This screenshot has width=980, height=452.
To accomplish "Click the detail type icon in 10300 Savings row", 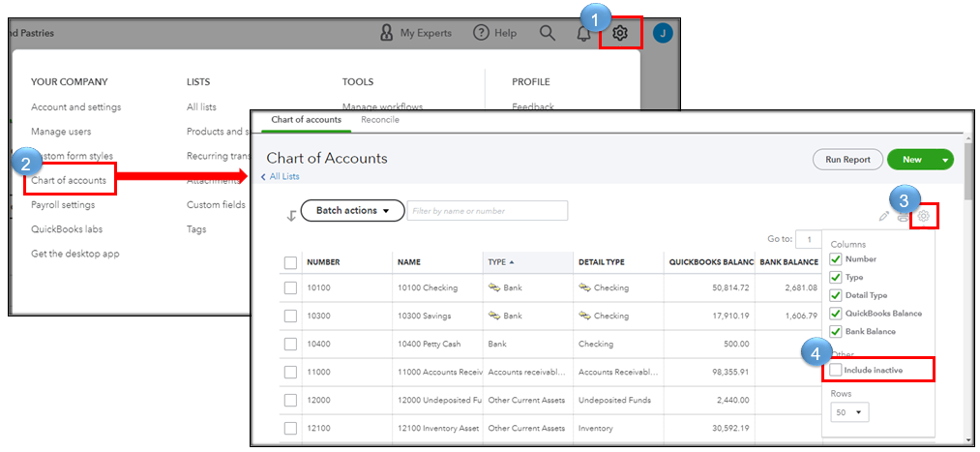I will 585,316.
